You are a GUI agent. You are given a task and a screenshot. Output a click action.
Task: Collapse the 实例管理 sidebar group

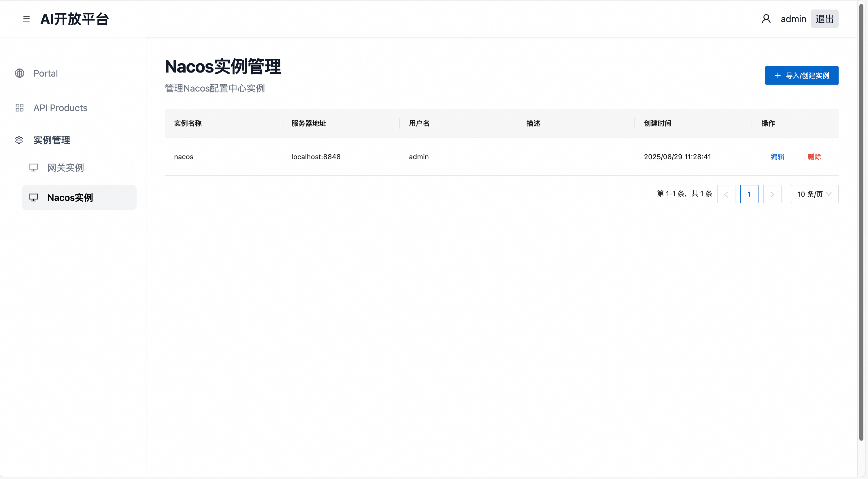pos(52,140)
